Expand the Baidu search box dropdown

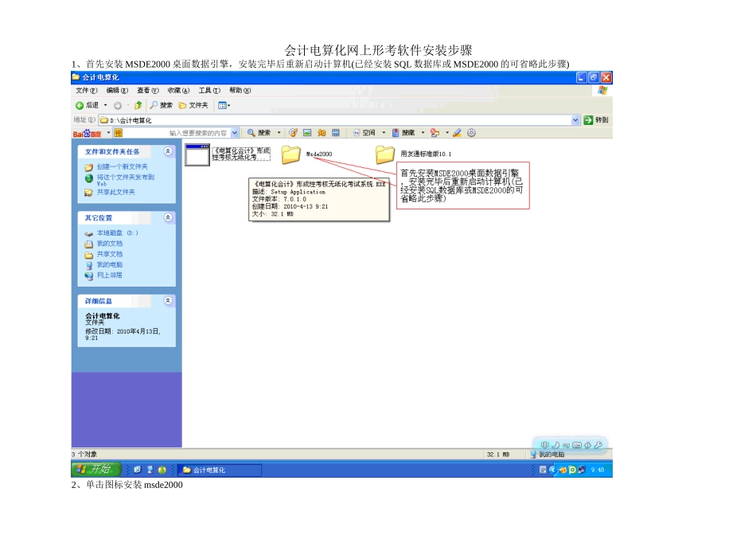(234, 133)
